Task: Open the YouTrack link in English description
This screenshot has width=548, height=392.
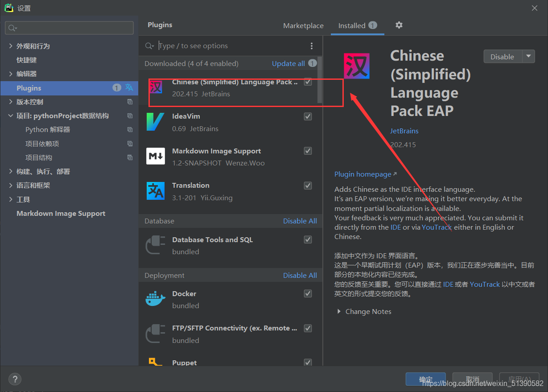Action: [437, 227]
